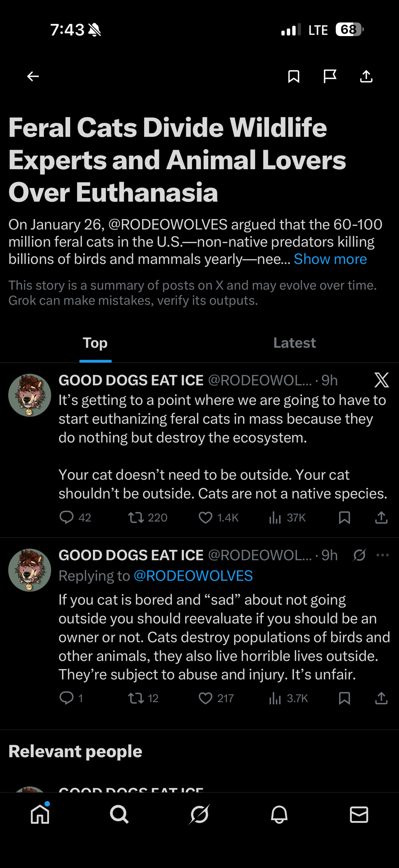Open the @RODEOWOLVES mention in the reply
Image resolution: width=399 pixels, height=868 pixels.
193,575
